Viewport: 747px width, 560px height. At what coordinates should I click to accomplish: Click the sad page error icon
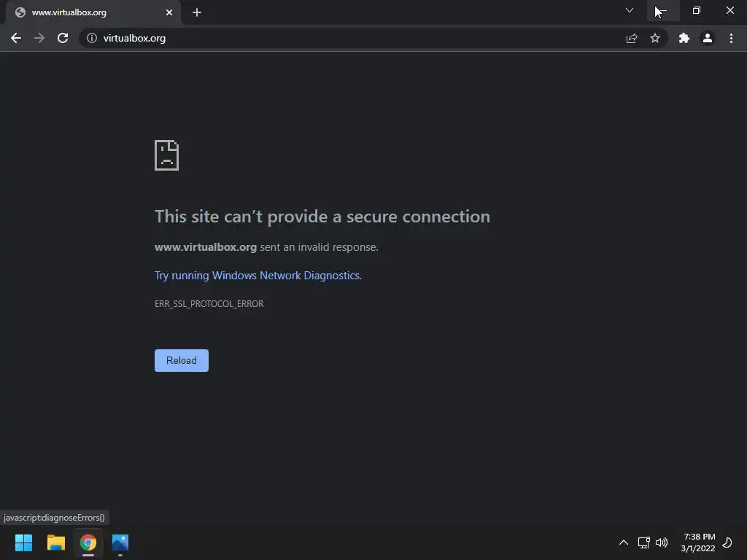pos(167,155)
